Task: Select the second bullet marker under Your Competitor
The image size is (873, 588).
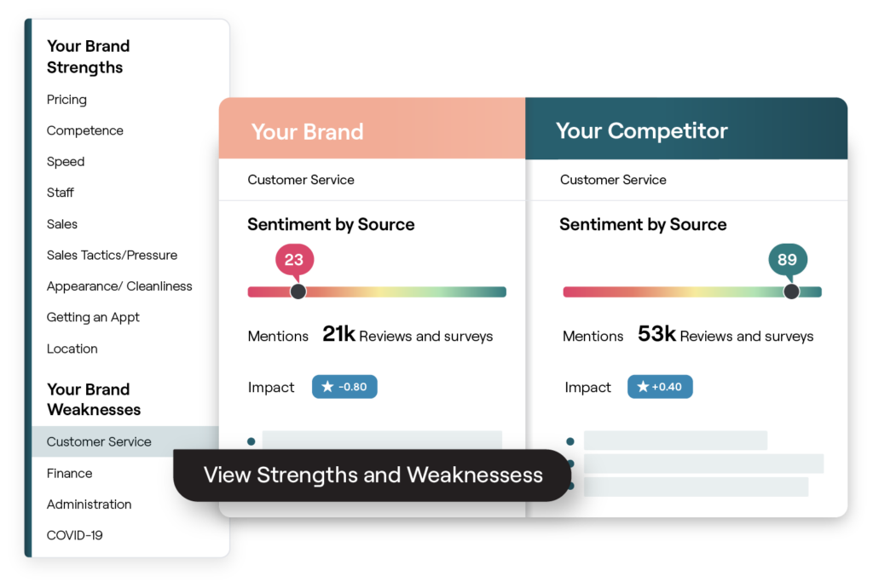Action: click(x=569, y=463)
